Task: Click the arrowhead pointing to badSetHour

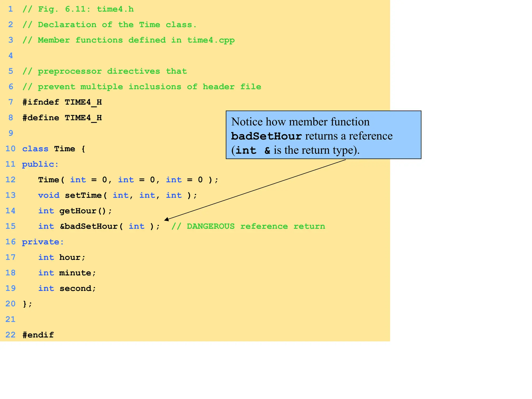Action: pos(167,220)
